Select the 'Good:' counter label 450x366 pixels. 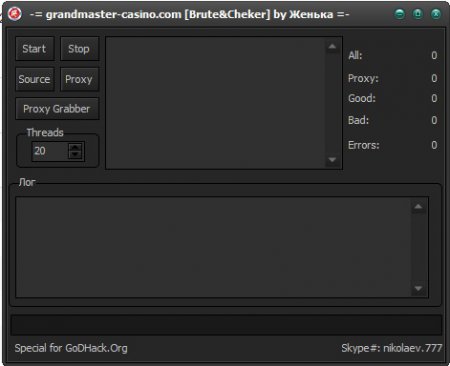tap(362, 98)
